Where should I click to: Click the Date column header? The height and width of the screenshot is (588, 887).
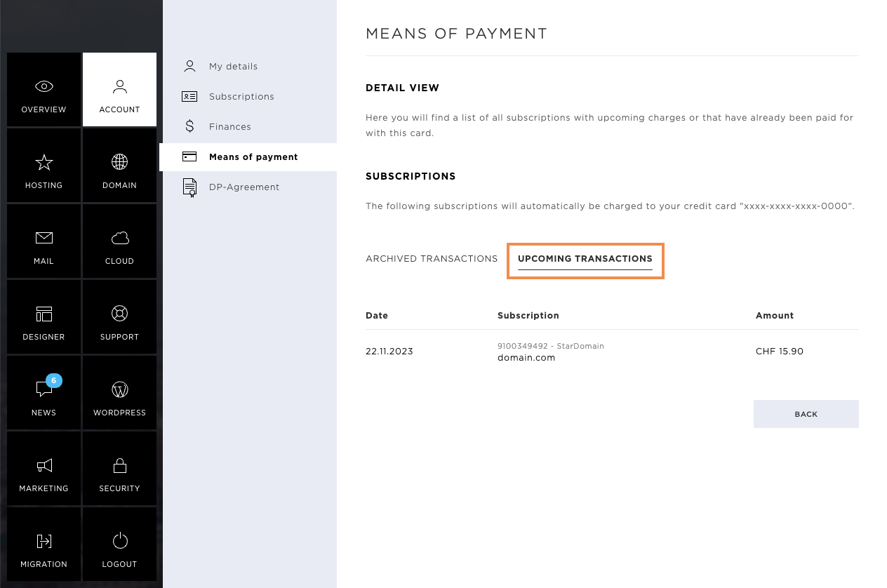tap(377, 316)
